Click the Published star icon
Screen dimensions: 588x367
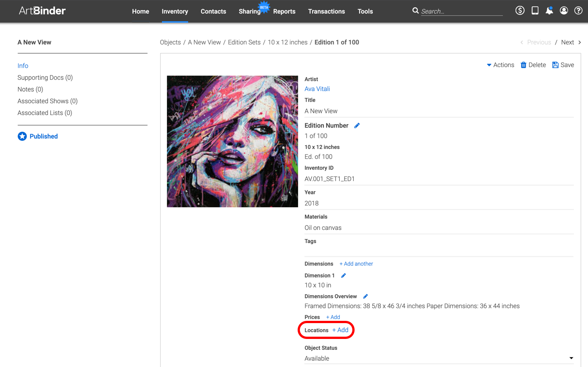tap(22, 136)
